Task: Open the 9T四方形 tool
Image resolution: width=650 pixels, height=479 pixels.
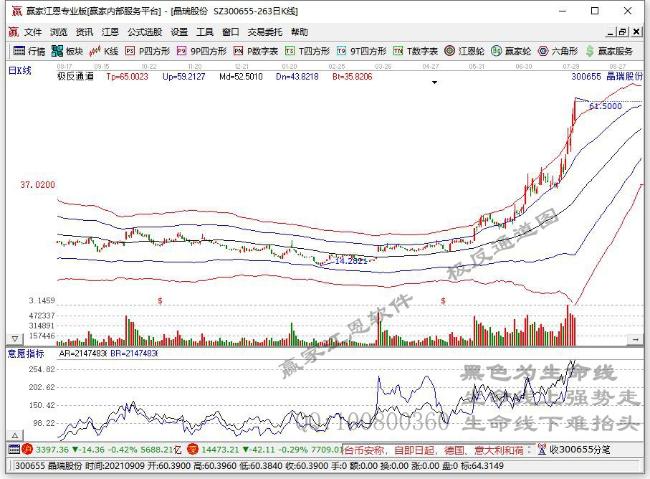Action: click(360, 50)
